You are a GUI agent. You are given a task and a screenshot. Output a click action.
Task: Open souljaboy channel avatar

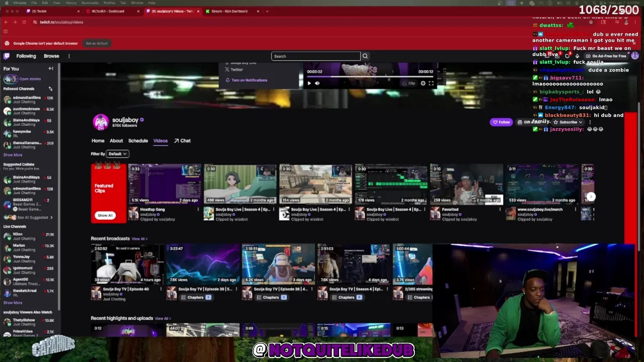point(101,122)
